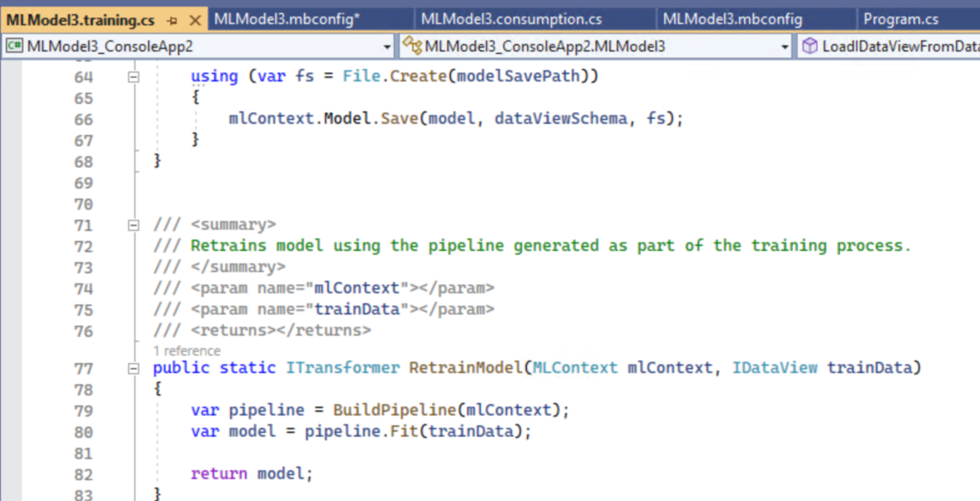Collapse the RetrainModel method at line 77
Screen dimensions: 980x501
coord(132,369)
